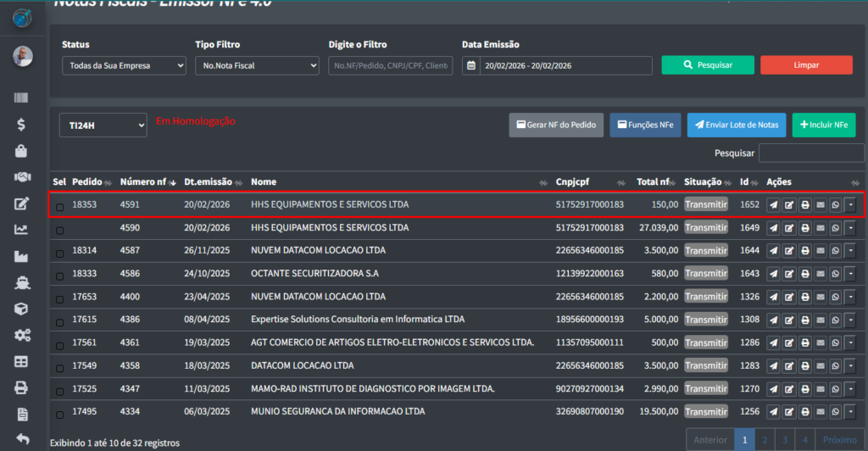
Task: Click edit icon for invoice 4590
Action: pyautogui.click(x=789, y=228)
